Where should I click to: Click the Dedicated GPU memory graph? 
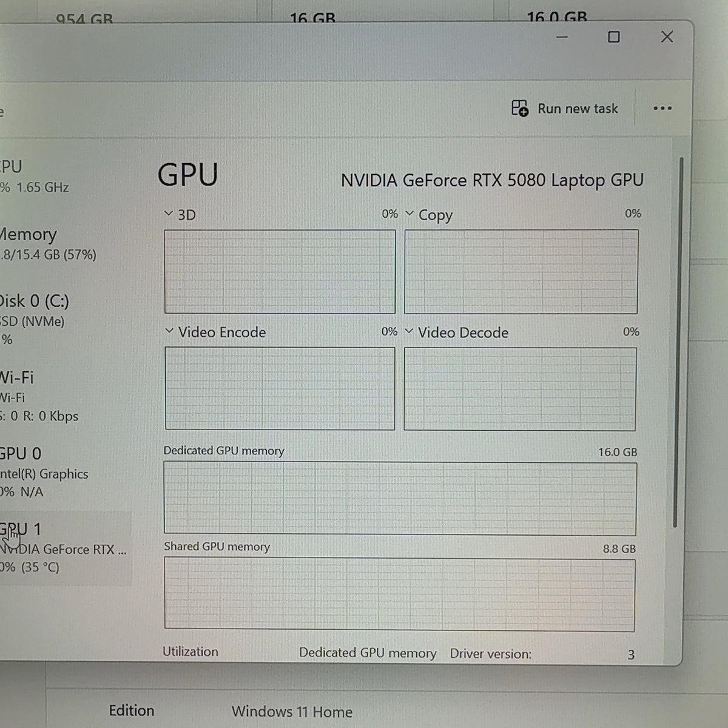400,499
